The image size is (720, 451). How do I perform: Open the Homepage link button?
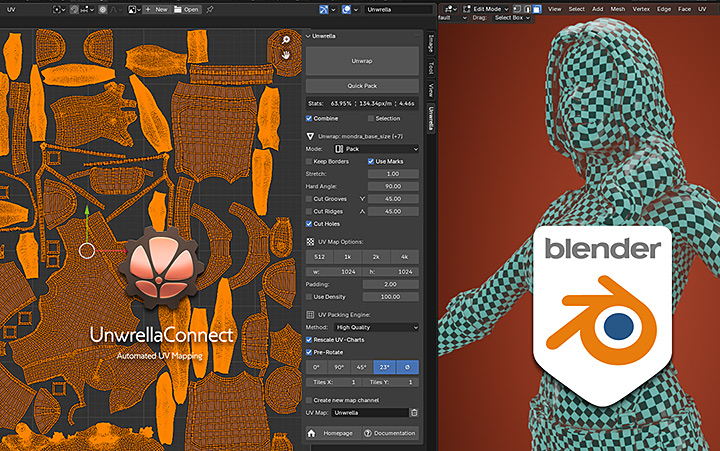[334, 433]
